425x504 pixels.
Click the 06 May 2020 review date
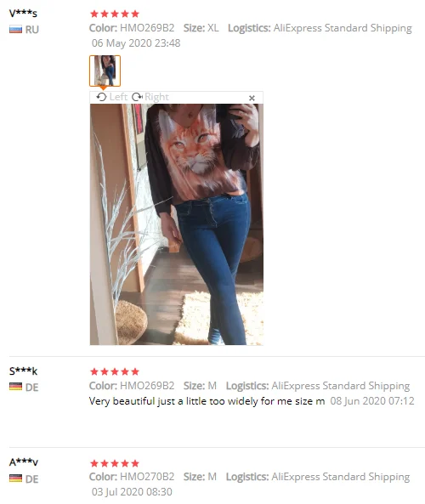click(x=136, y=43)
